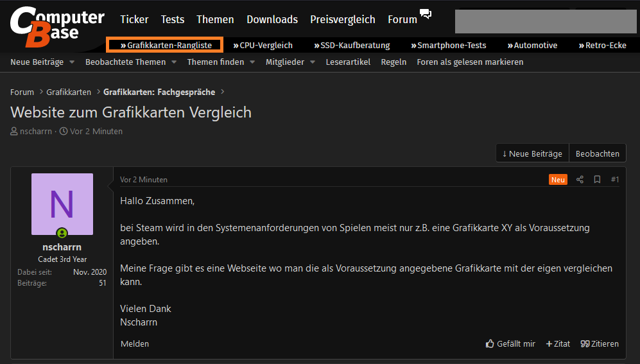Click the Cadet 3rd Year rank text
This screenshot has width=640, height=364.
[62, 259]
